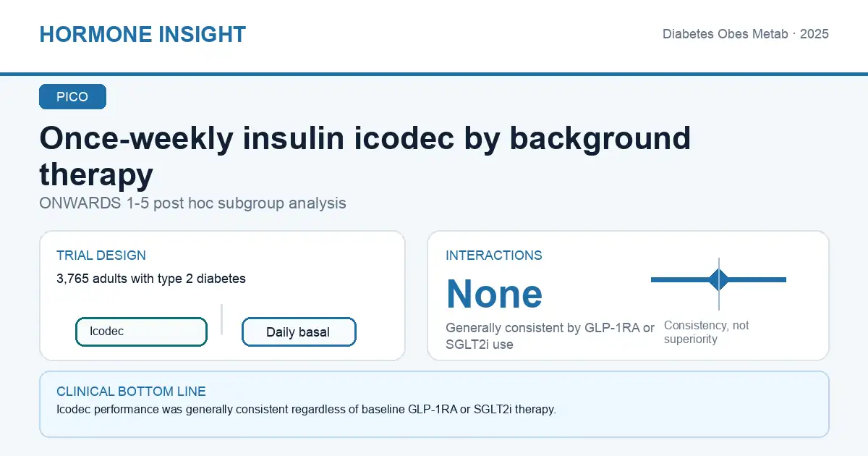Select the Daily basal pill
This screenshot has width=868, height=456.
(299, 332)
